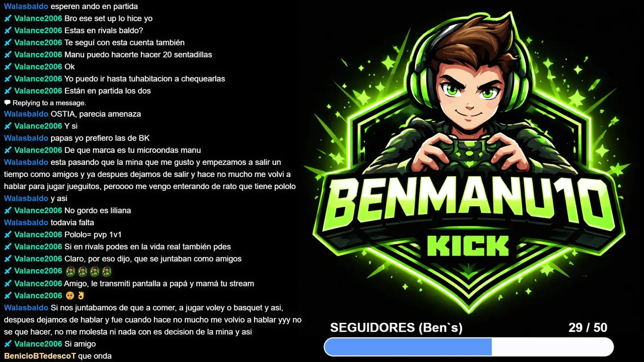Click the last green character emote in the emote row
The width and height of the screenshot is (644, 362).
point(106,271)
